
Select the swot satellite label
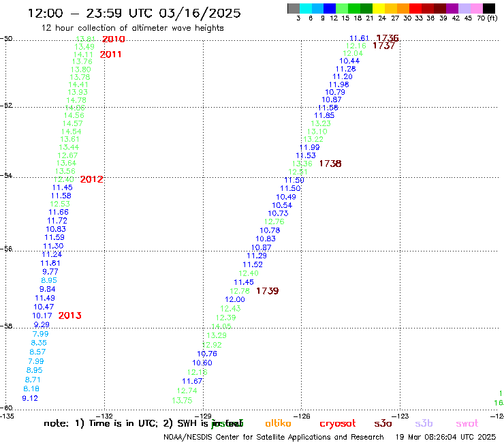pos(467,423)
